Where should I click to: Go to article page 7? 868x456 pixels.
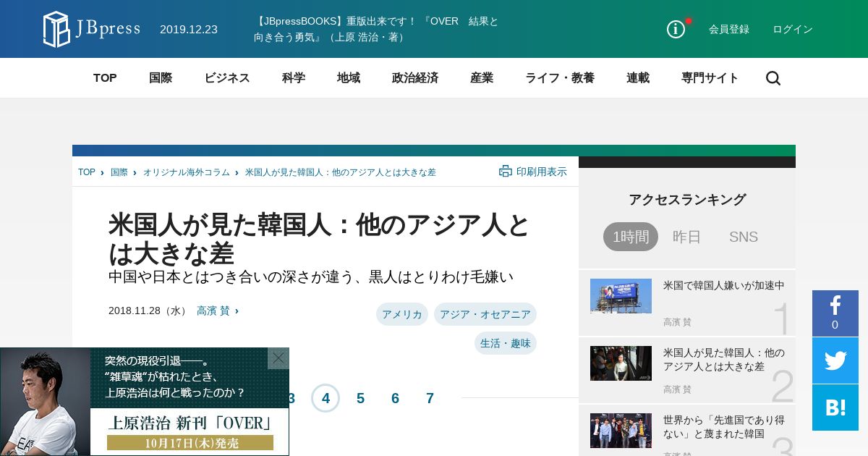pyautogui.click(x=430, y=398)
